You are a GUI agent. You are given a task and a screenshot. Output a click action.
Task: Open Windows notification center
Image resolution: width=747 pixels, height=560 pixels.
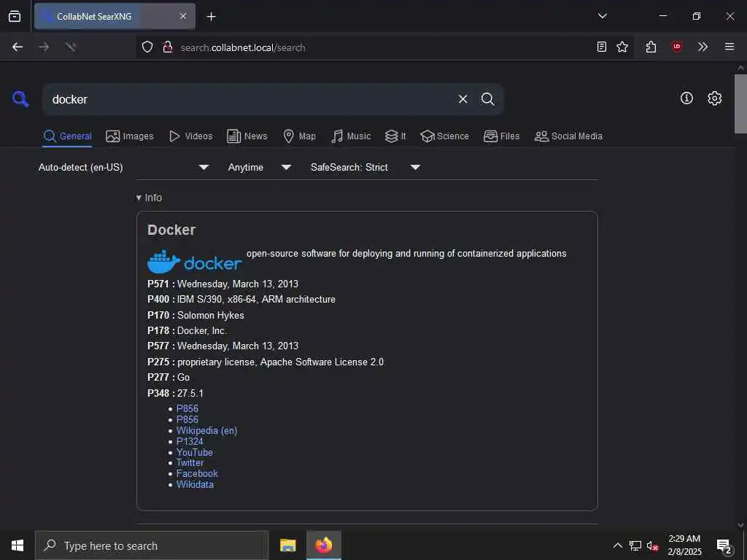point(724,546)
